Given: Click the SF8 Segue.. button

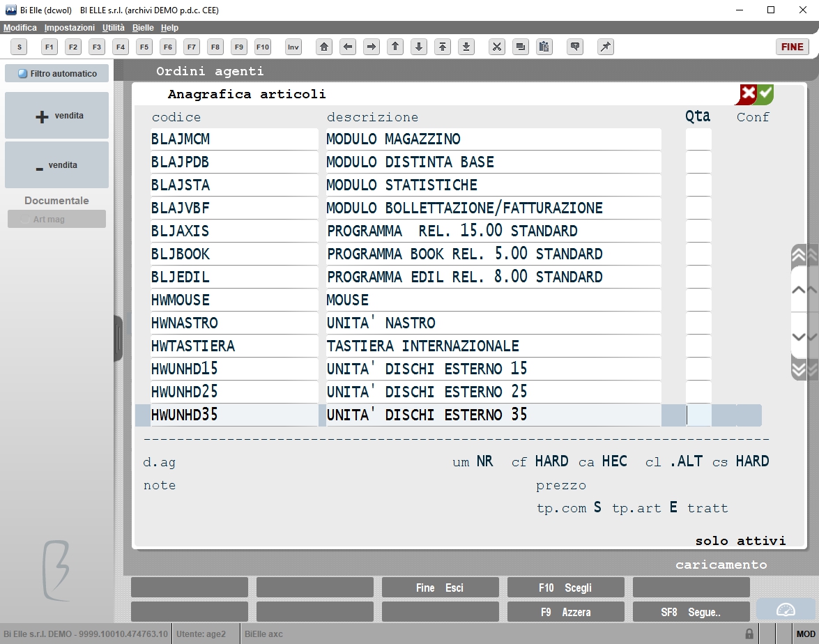Looking at the screenshot, I should [x=691, y=612].
